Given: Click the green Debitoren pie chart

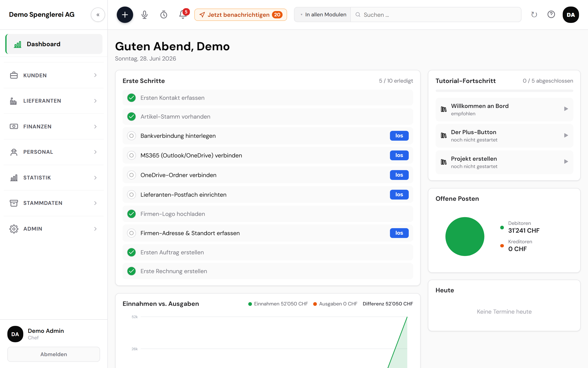Looking at the screenshot, I should click(464, 236).
